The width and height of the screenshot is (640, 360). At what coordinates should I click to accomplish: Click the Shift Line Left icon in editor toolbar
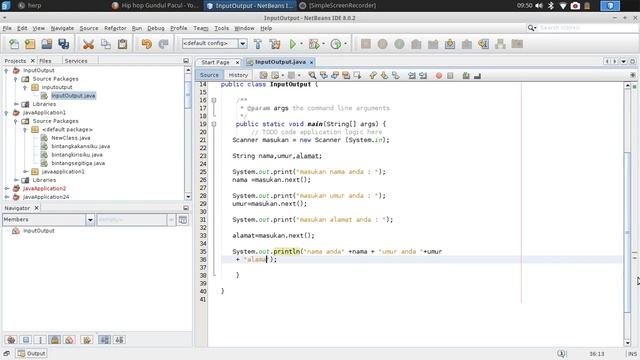pos(412,75)
